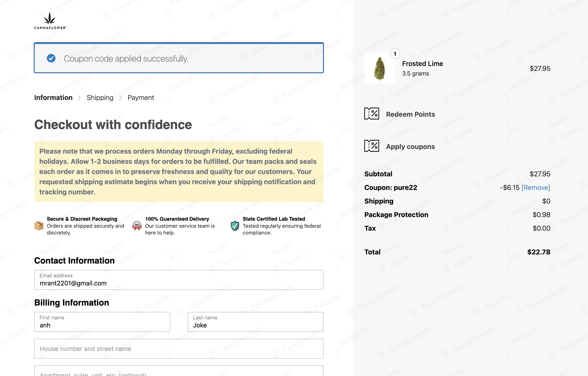Click the chevron after Shipping
Image resolution: width=588 pixels, height=376 pixels.
pos(120,98)
